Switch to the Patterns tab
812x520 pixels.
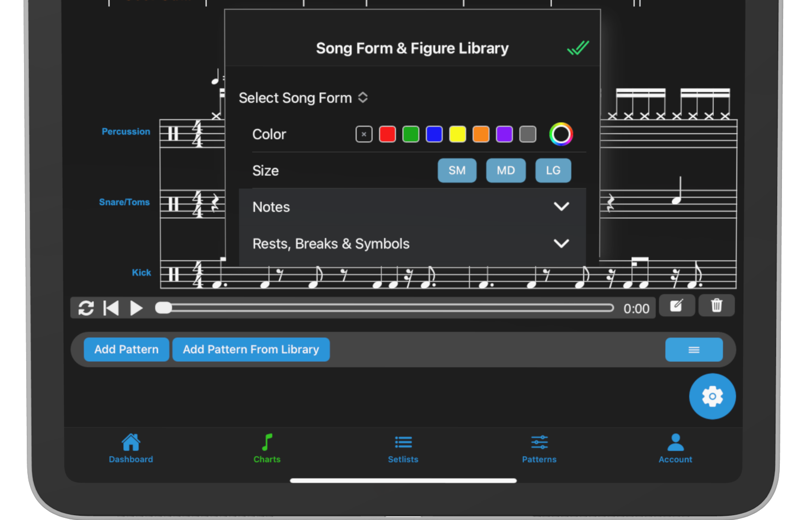click(539, 449)
